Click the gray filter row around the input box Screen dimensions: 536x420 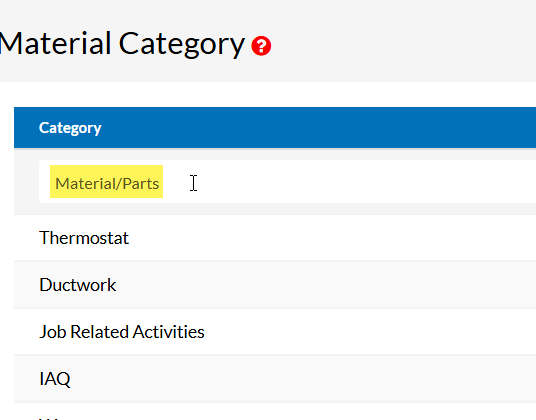point(26,181)
